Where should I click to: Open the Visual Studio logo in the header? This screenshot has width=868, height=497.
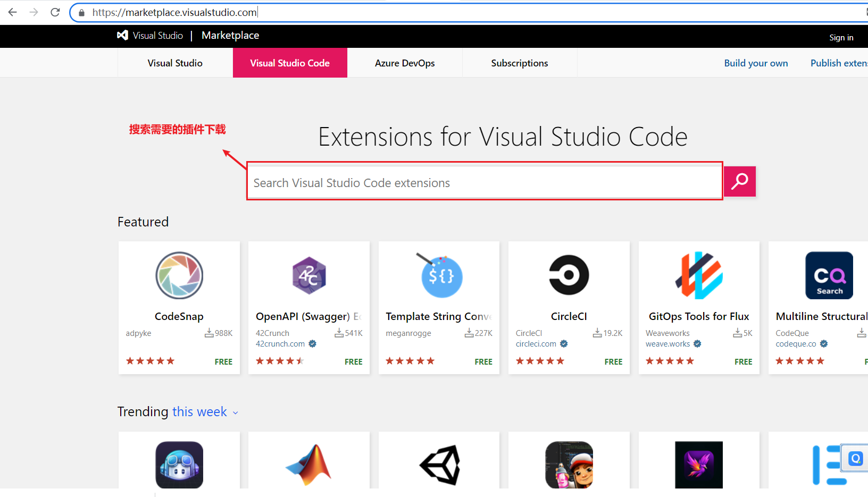150,35
